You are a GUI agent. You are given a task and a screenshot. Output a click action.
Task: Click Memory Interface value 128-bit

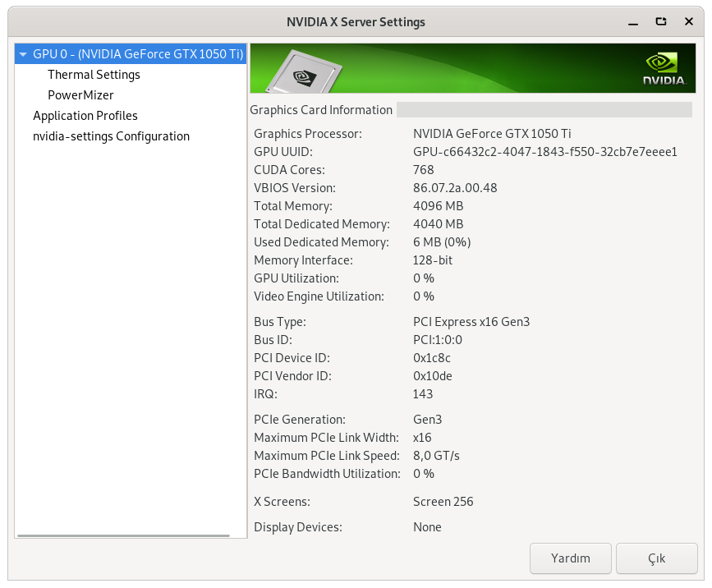(433, 260)
